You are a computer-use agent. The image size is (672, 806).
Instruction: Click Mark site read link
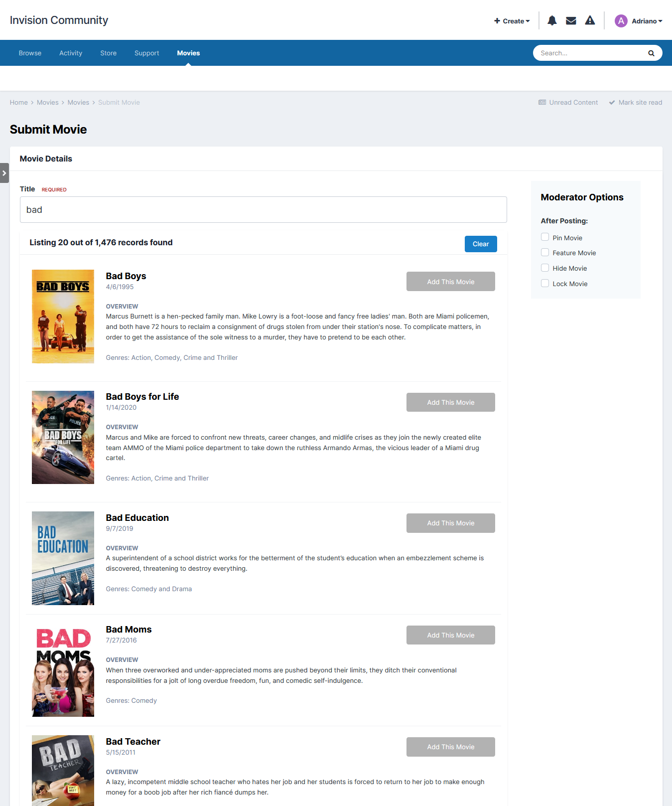point(636,103)
